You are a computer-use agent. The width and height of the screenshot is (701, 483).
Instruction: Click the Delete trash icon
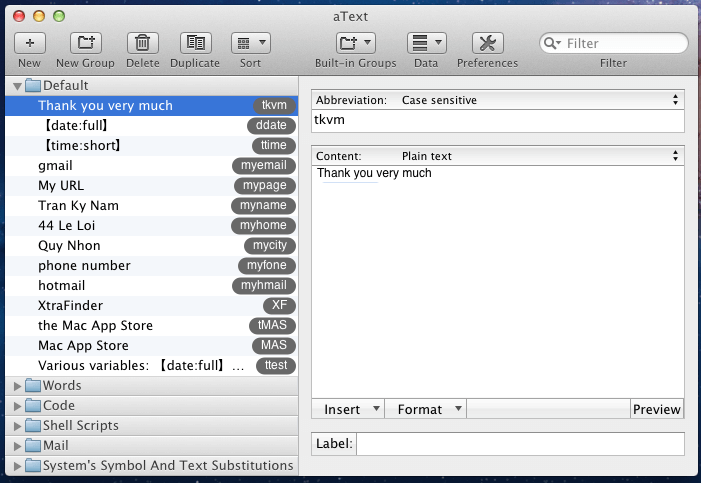(143, 43)
